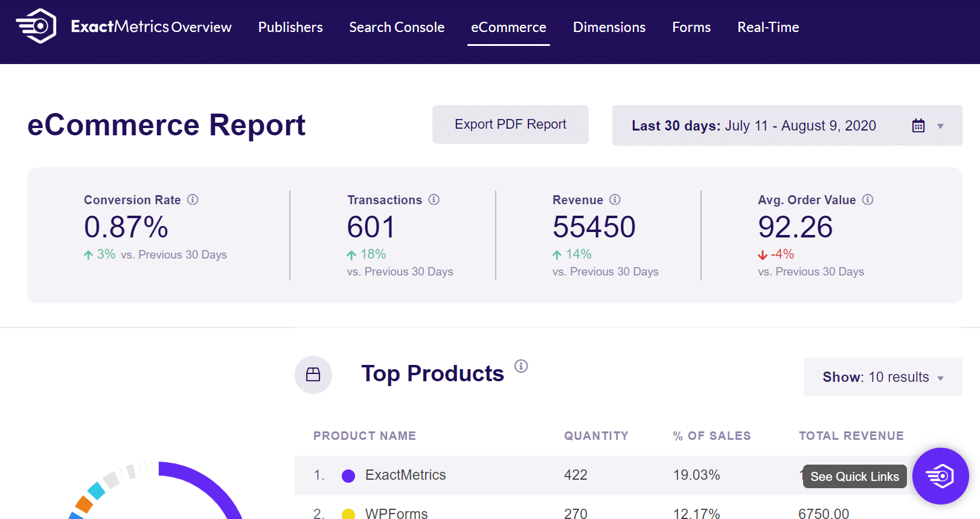
Task: Click the 55450 revenue value
Action: tap(594, 227)
